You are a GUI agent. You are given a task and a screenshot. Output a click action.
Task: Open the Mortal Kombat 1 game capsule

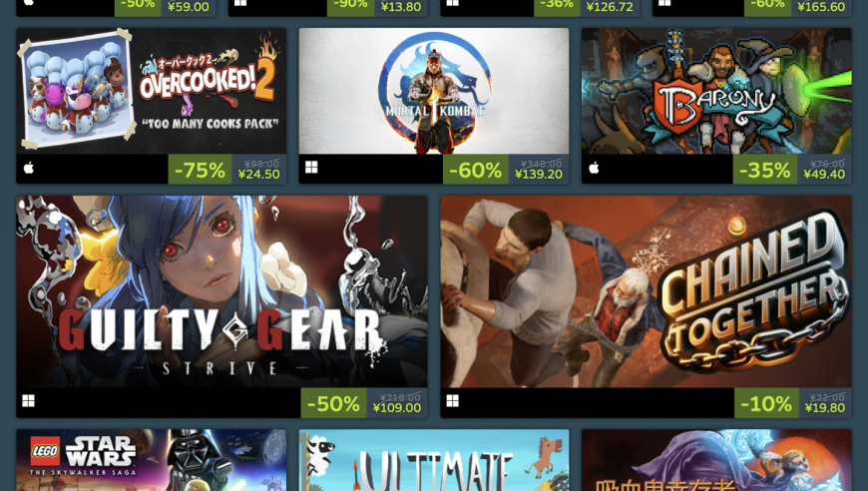(433, 91)
